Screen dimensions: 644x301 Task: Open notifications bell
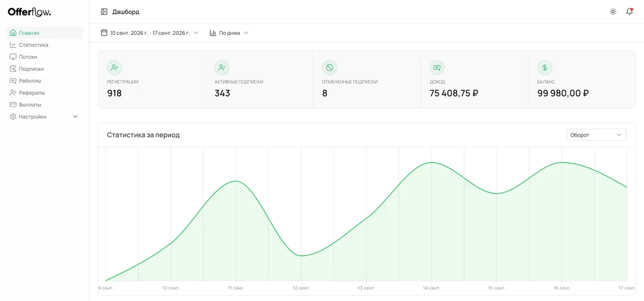point(630,12)
